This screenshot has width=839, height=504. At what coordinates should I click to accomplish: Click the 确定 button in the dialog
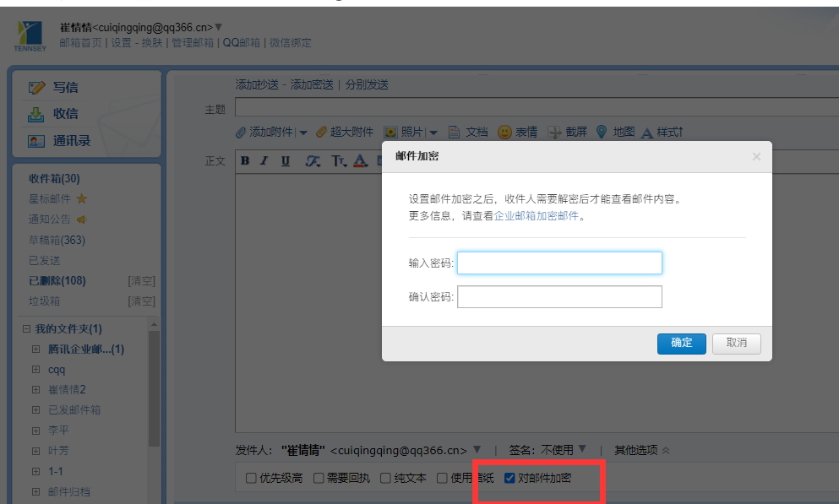[681, 344]
